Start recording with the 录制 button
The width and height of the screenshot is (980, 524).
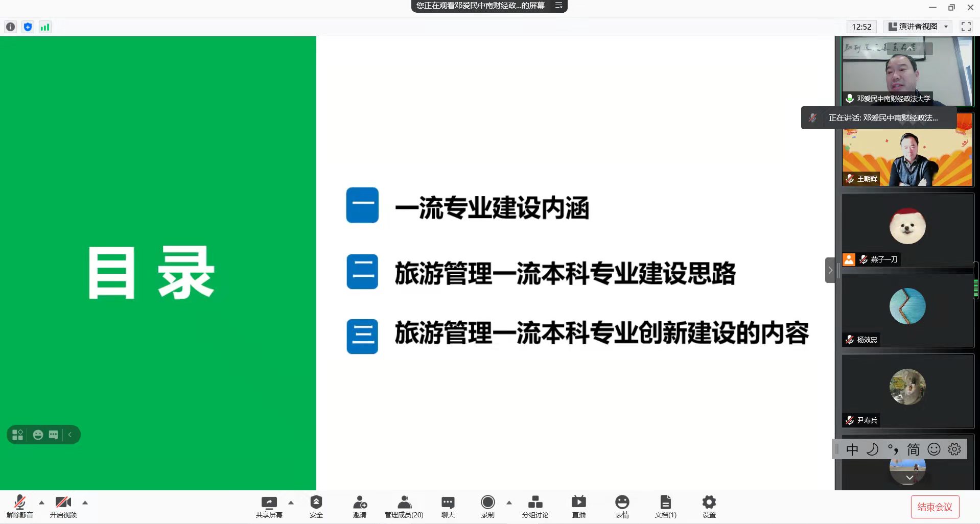pyautogui.click(x=488, y=506)
